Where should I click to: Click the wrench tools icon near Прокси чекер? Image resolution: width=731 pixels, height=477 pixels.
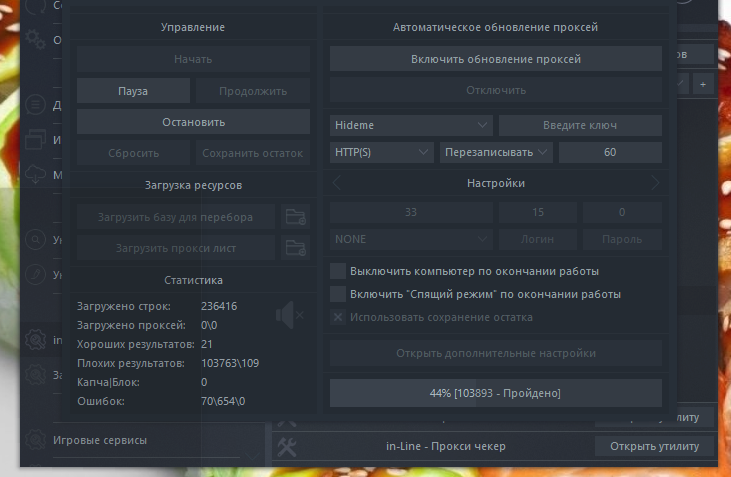click(286, 447)
